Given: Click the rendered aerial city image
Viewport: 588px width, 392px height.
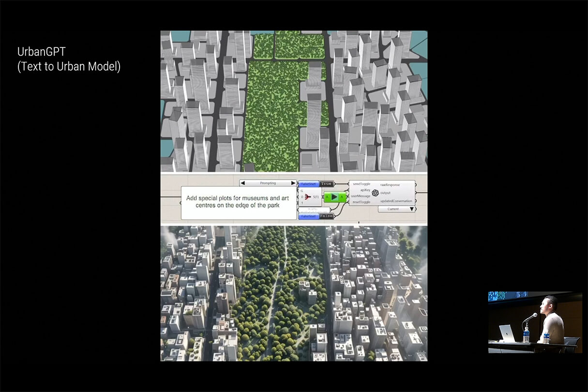Looking at the screenshot, I should click(x=294, y=293).
